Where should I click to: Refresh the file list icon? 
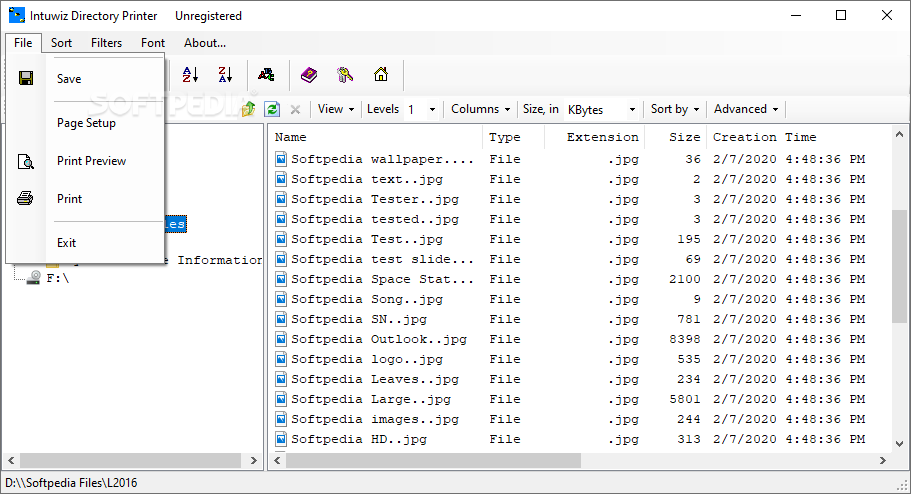click(272, 109)
